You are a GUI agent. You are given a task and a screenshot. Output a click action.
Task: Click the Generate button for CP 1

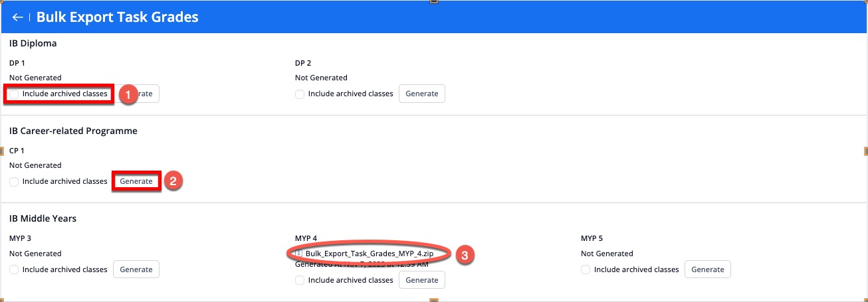tap(136, 181)
